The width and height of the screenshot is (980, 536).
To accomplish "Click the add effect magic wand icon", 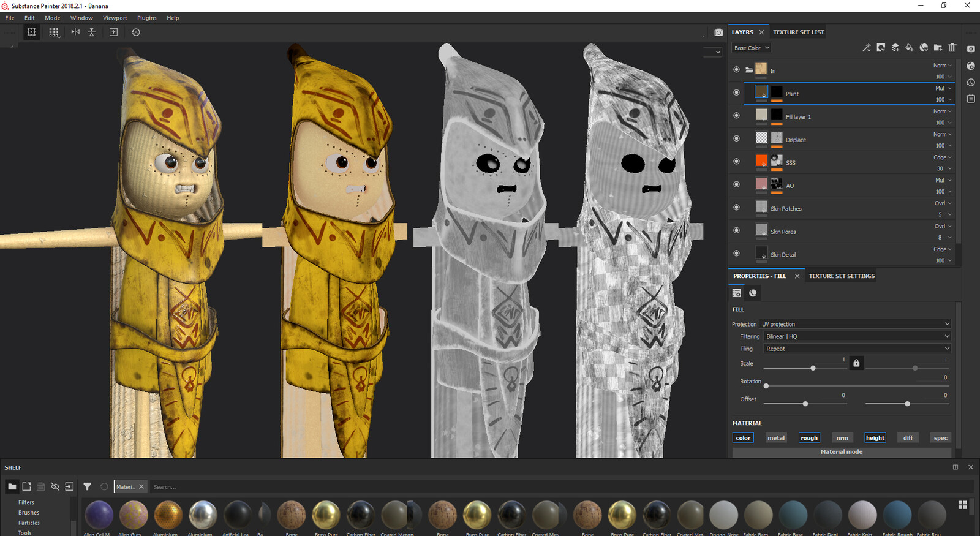I will (x=866, y=48).
